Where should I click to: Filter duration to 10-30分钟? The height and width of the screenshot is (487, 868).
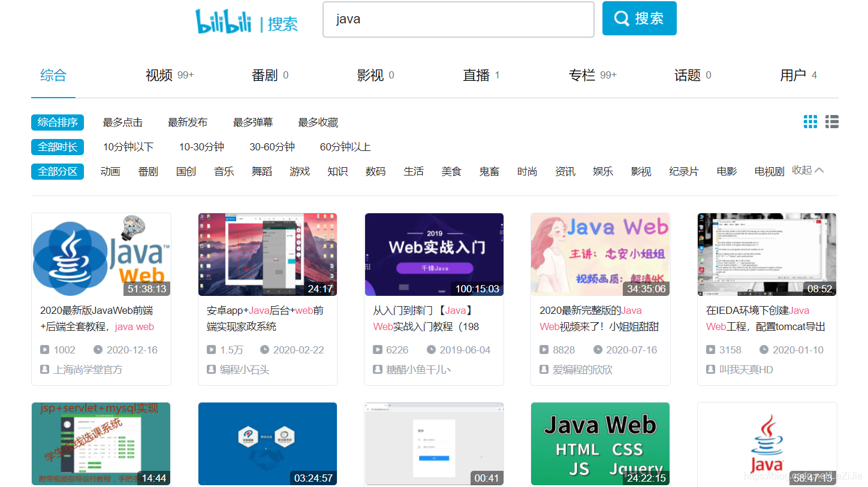coord(201,147)
